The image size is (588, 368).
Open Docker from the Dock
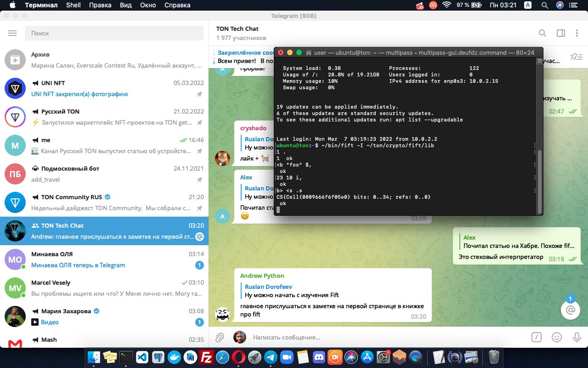click(174, 356)
